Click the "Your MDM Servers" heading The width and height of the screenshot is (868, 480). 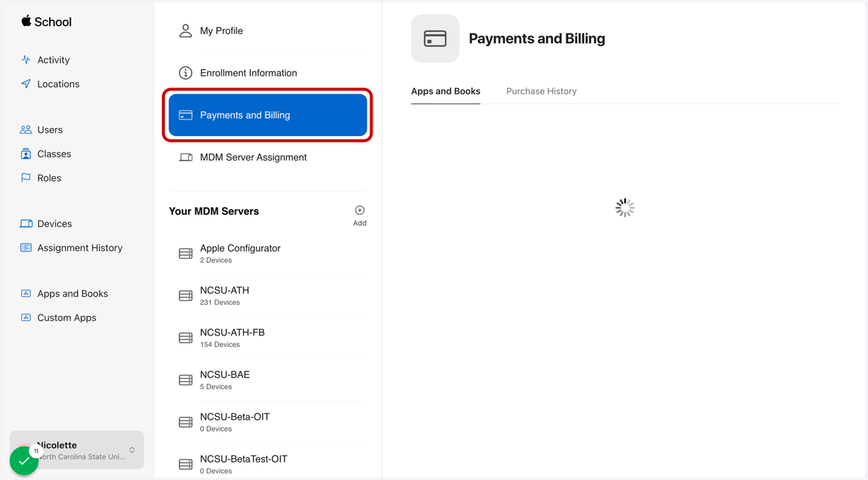coord(214,211)
